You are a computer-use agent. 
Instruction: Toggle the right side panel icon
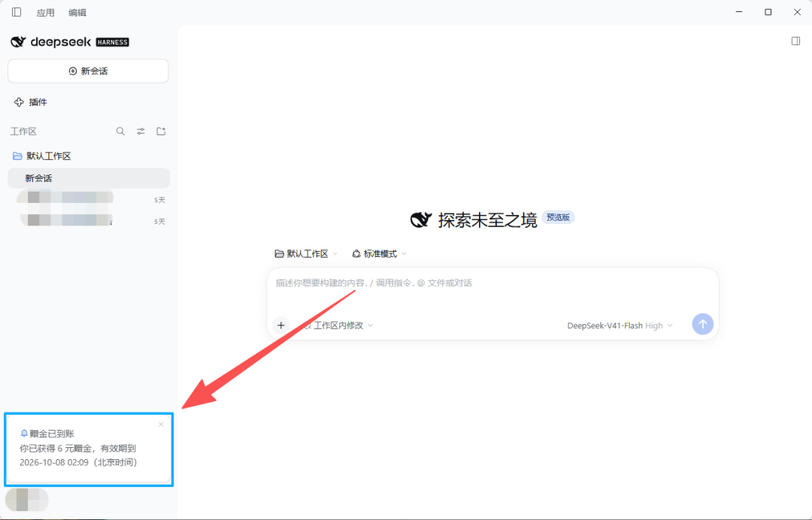[796, 41]
